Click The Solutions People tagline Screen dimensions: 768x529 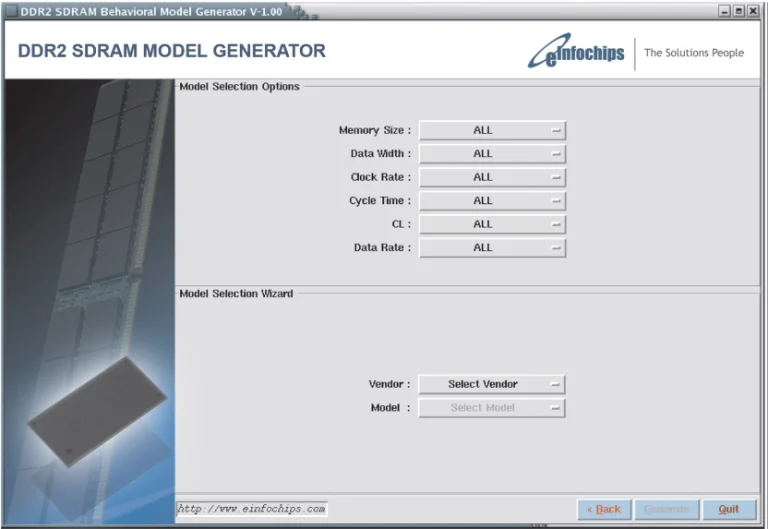click(x=694, y=53)
